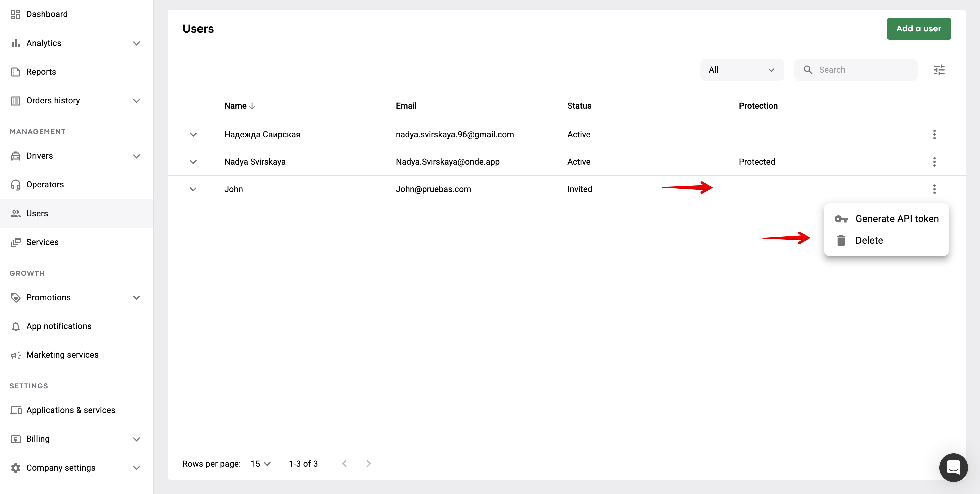
Task: Expand Company settings submenu
Action: (136, 468)
